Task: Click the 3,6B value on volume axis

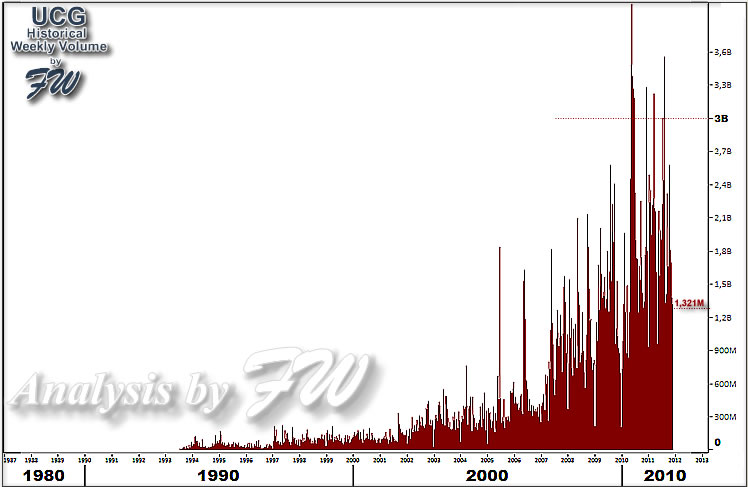Action: coord(723,52)
